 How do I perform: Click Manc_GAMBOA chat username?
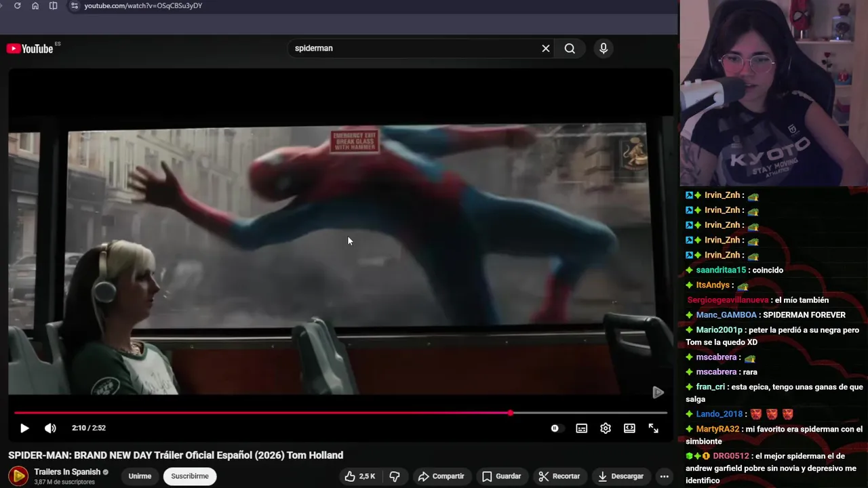point(726,315)
